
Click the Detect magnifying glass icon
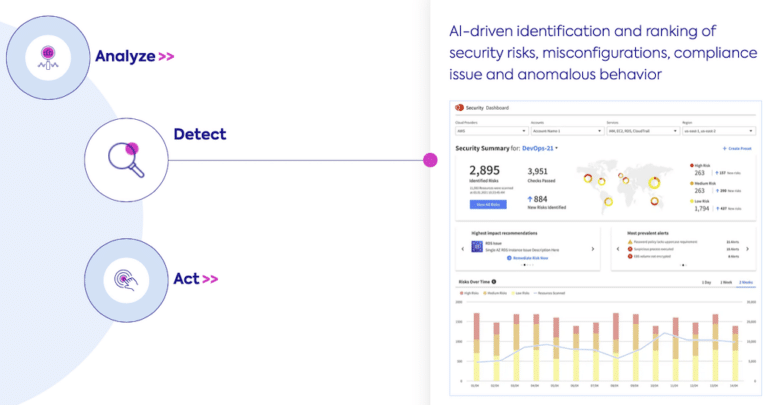[126, 160]
